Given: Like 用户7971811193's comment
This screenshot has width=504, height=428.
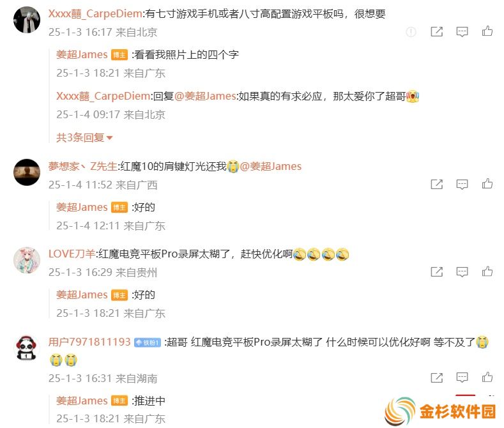Looking at the screenshot, I should point(487,377).
